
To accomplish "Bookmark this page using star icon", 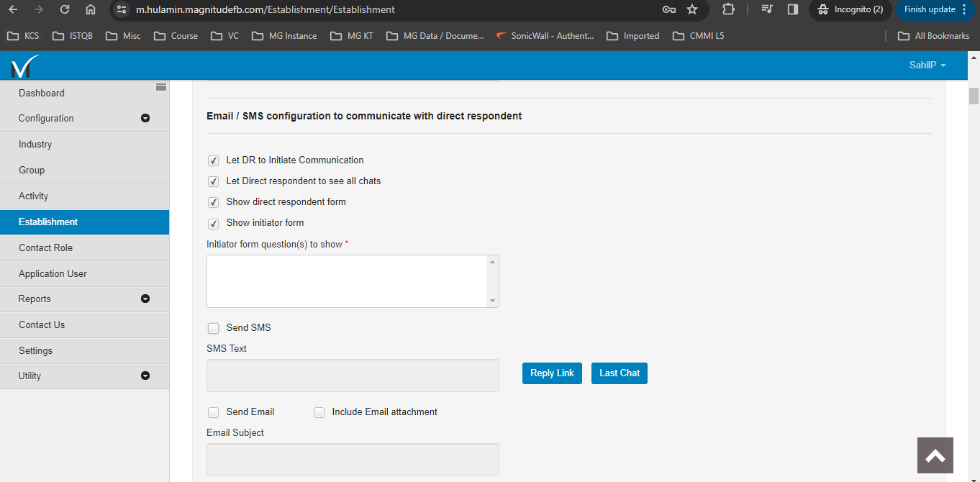I will (x=692, y=9).
